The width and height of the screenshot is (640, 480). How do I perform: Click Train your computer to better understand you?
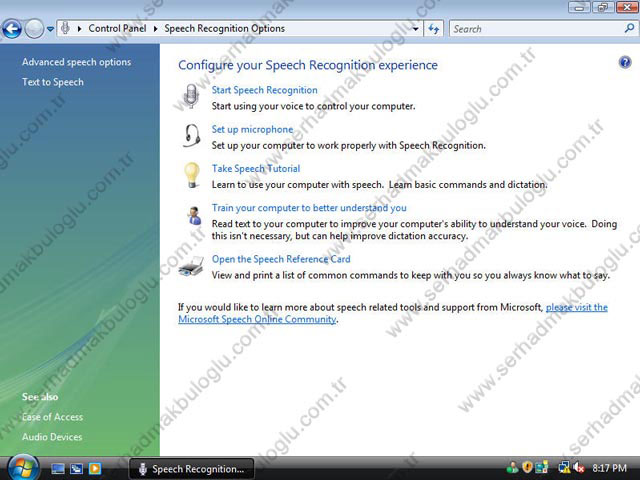pyautogui.click(x=309, y=208)
